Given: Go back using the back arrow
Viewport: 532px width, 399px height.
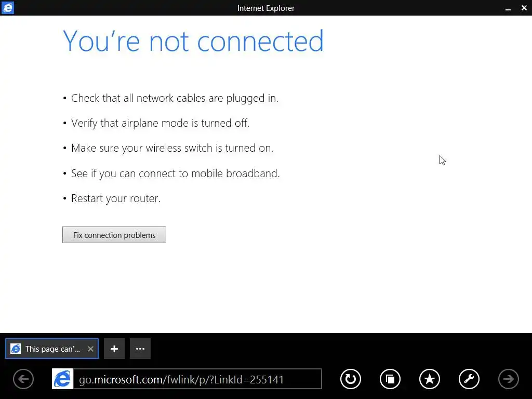Looking at the screenshot, I should [x=23, y=379].
